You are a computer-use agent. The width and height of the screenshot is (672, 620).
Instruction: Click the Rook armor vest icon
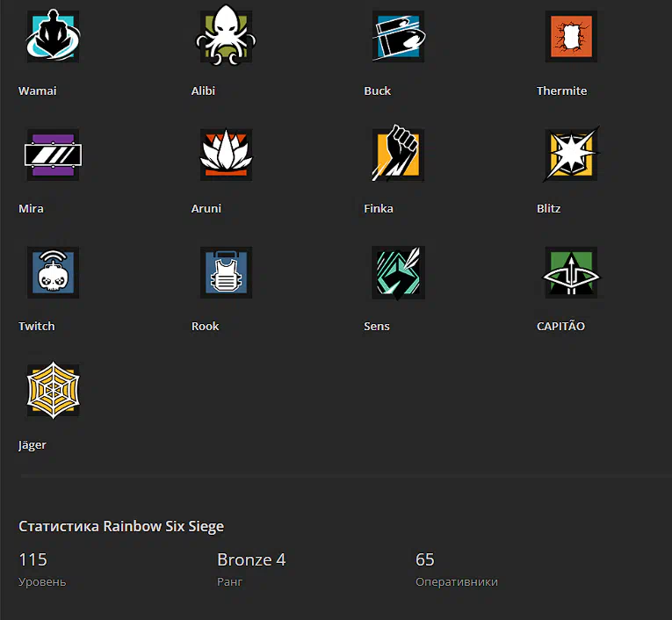[226, 272]
